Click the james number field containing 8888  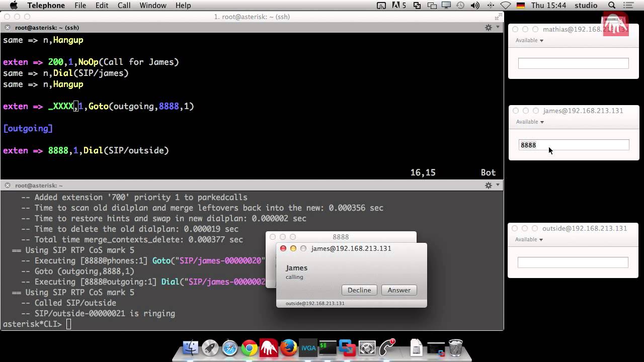574,145
